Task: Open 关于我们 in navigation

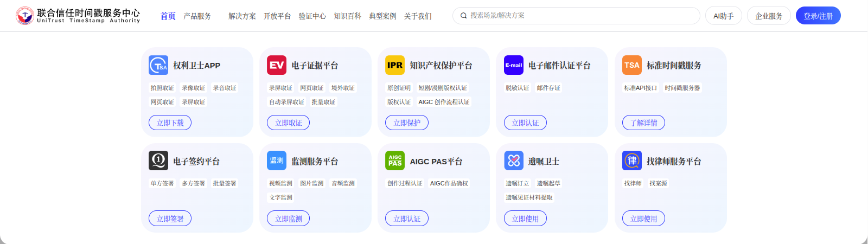Action: (418, 16)
